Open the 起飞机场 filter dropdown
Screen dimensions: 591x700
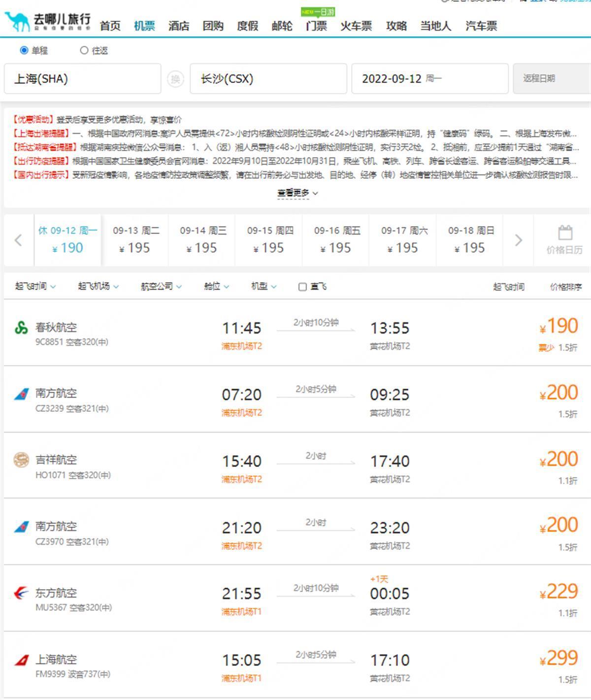click(98, 286)
